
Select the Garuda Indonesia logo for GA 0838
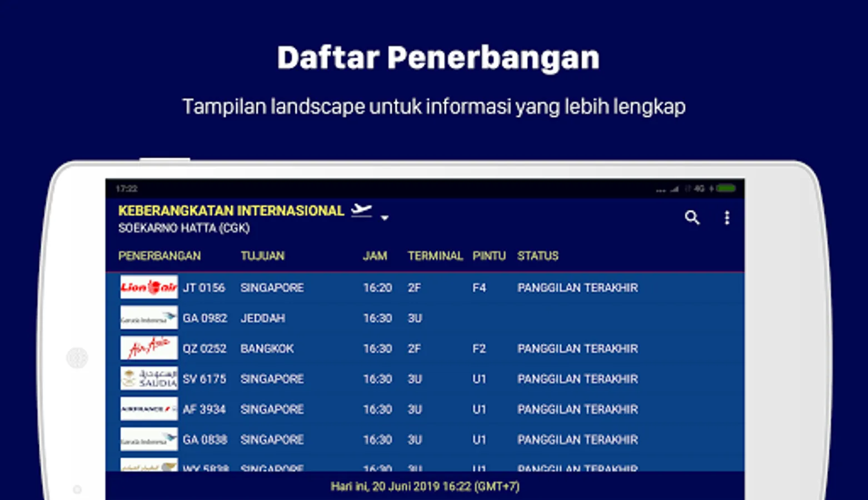pyautogui.click(x=149, y=439)
